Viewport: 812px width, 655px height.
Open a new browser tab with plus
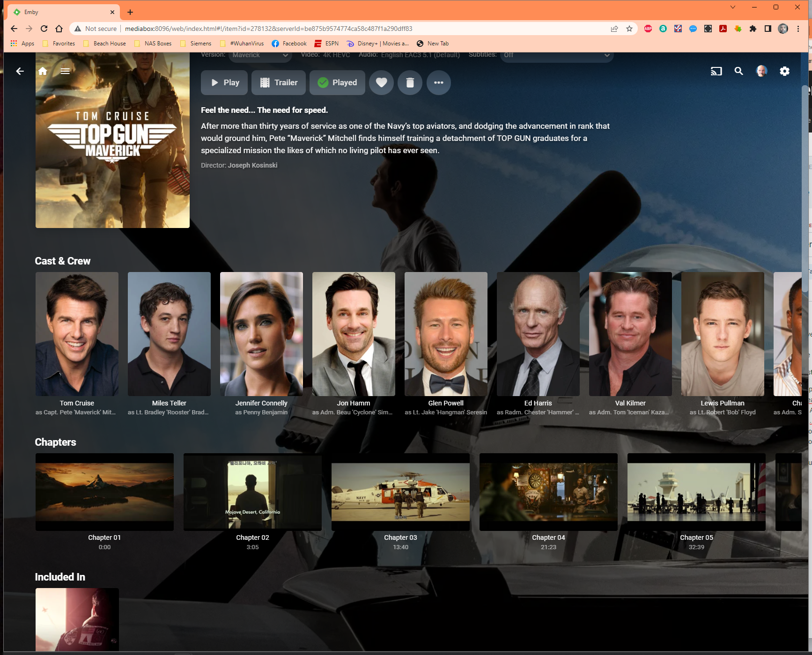pos(130,12)
